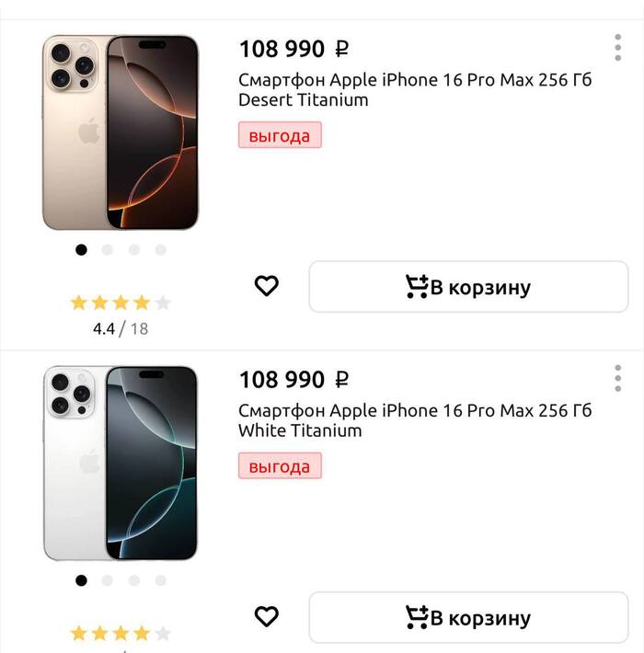Add White Titanium iPhone to cart
The width and height of the screenshot is (644, 653).
(468, 617)
